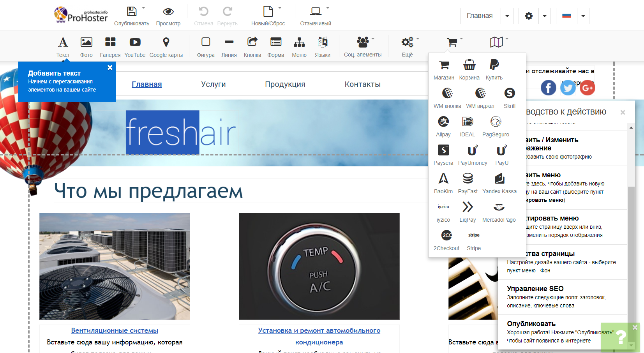644x353 pixels.
Task: Close the Добавить текст tooltip
Action: pyautogui.click(x=110, y=67)
